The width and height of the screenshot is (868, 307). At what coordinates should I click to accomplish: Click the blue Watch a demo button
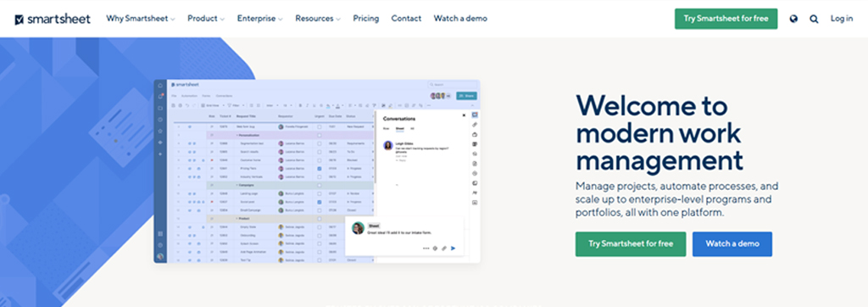coord(732,244)
